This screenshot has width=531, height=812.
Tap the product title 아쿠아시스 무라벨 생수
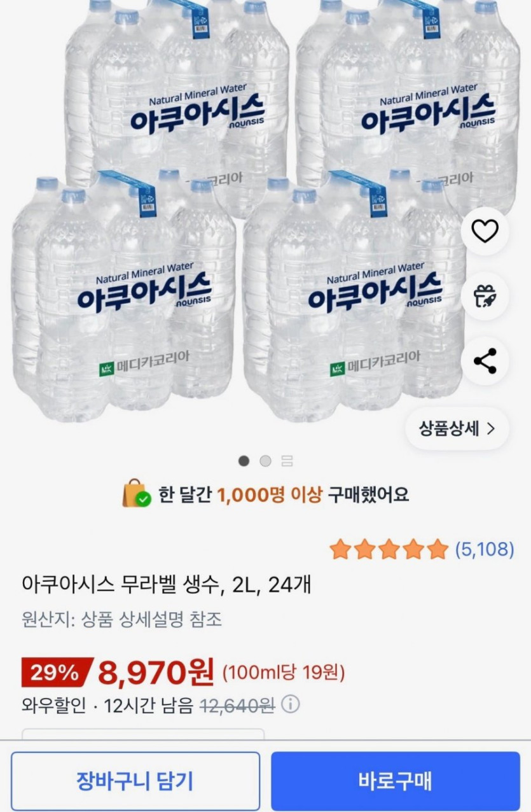pyautogui.click(x=166, y=584)
